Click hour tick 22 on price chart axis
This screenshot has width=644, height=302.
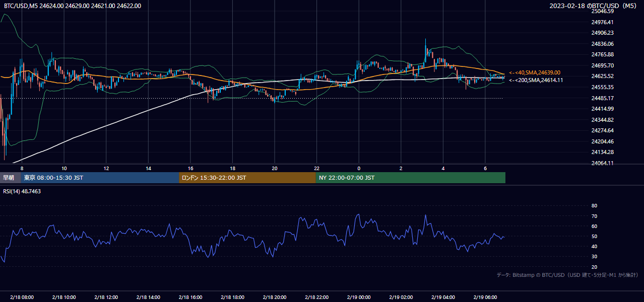pos(316,168)
